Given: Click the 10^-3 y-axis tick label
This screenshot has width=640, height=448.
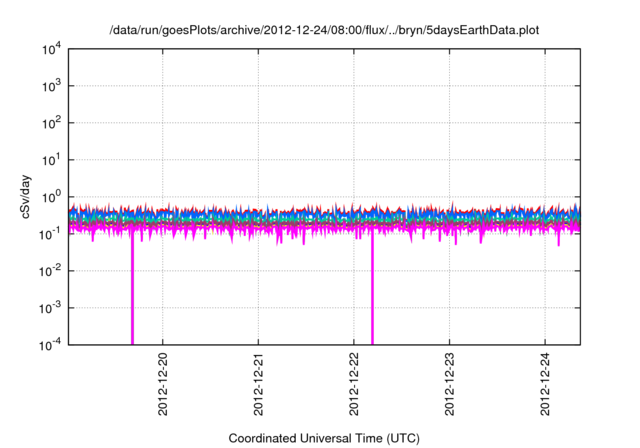Looking at the screenshot, I should point(51,308).
